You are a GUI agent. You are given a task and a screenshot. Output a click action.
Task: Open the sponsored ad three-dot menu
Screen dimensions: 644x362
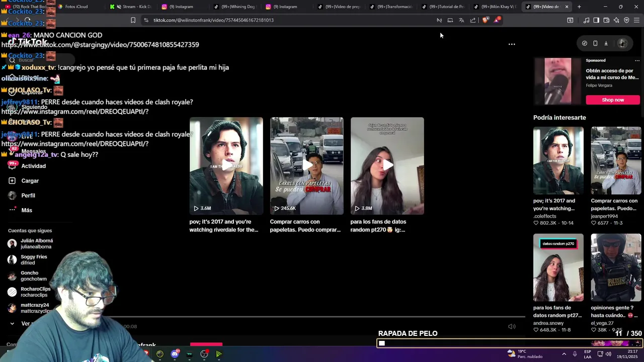637,60
